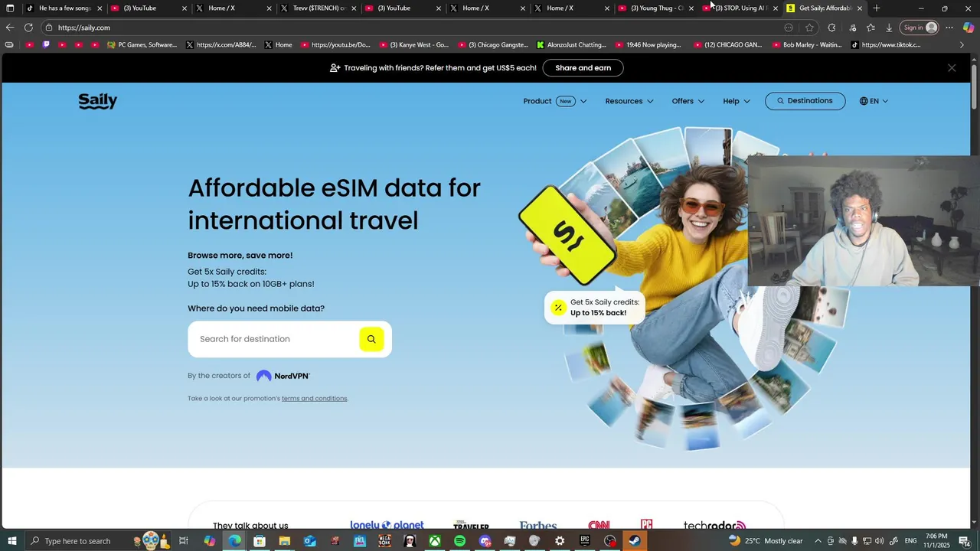Open '(12) CHICAGO GAN...' bookmark

(727, 45)
